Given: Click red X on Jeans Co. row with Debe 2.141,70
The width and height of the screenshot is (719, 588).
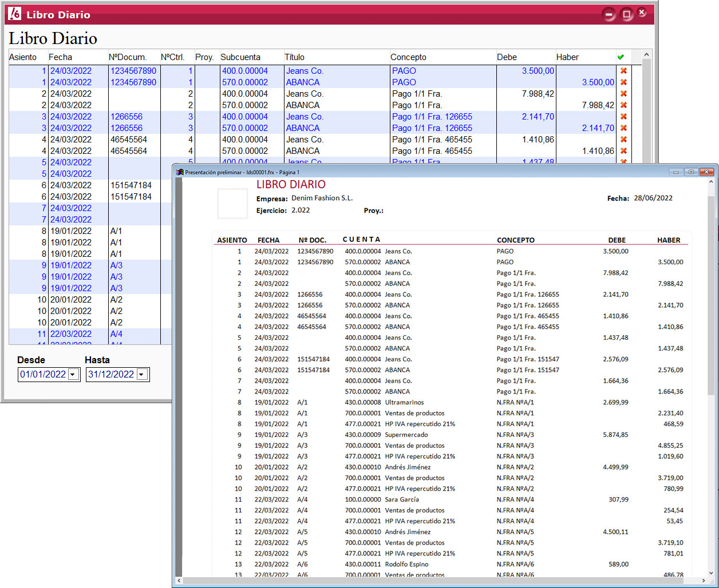Looking at the screenshot, I should pyautogui.click(x=623, y=117).
